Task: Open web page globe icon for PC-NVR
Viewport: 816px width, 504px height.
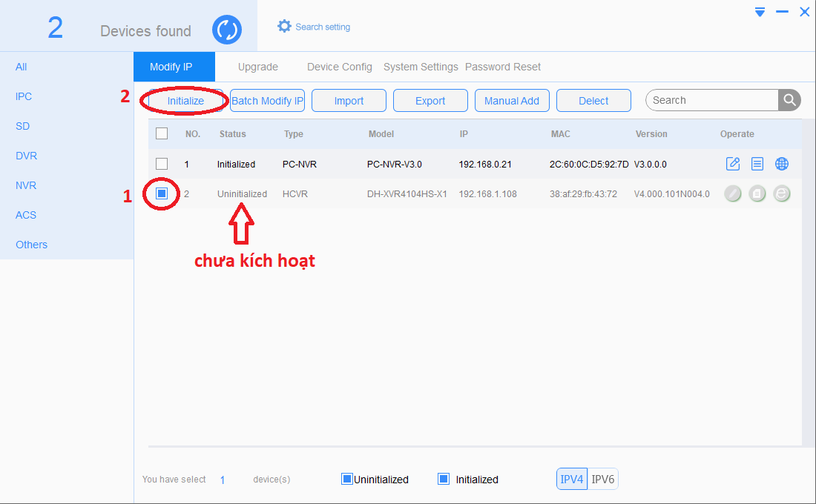Action: [782, 164]
